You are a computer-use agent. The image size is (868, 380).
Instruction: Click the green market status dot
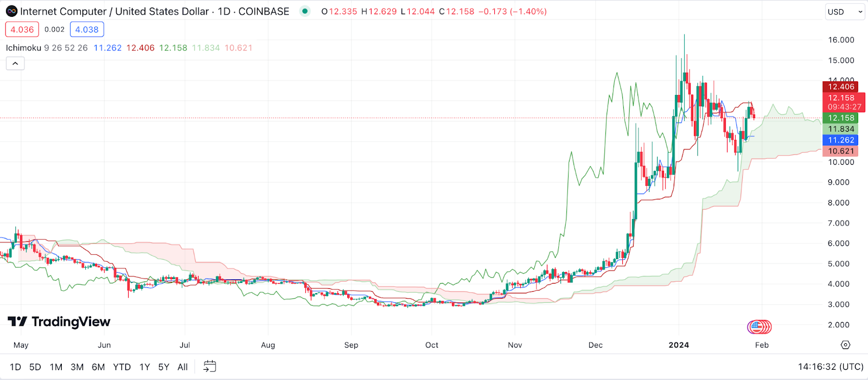(x=305, y=11)
